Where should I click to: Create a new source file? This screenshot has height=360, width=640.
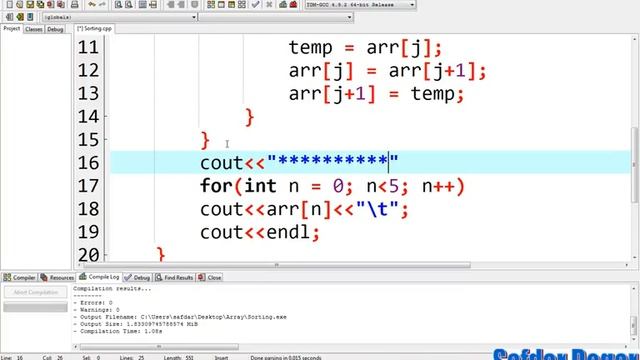click(9, 4)
